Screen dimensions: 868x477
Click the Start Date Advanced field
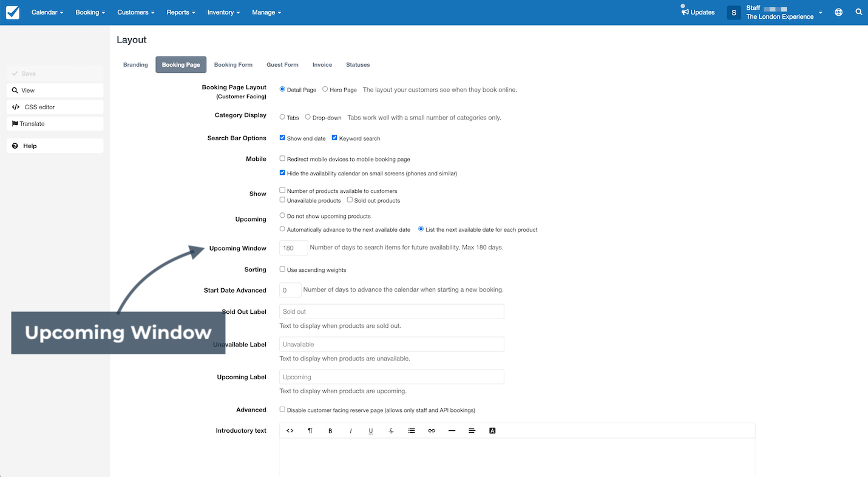tap(291, 290)
